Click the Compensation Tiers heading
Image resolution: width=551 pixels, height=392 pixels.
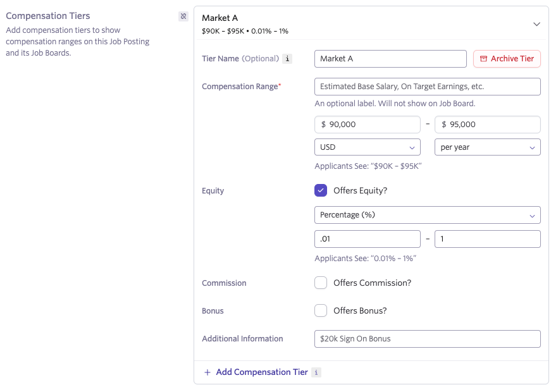48,16
